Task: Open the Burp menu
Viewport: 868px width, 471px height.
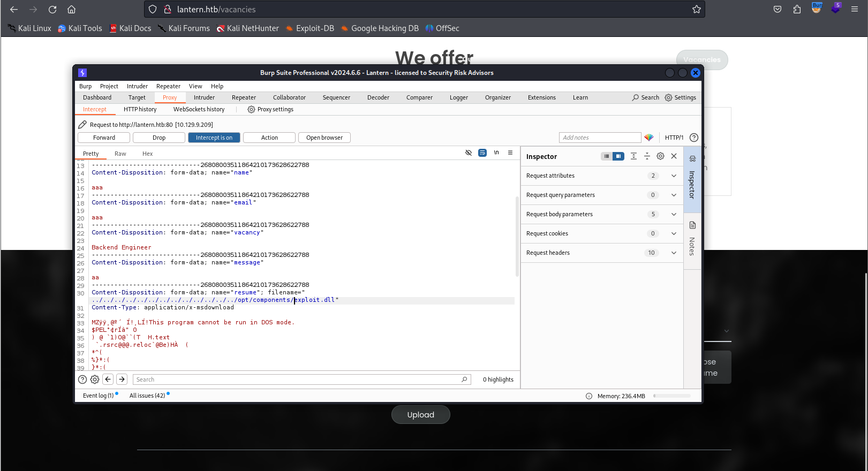Action: click(x=85, y=86)
